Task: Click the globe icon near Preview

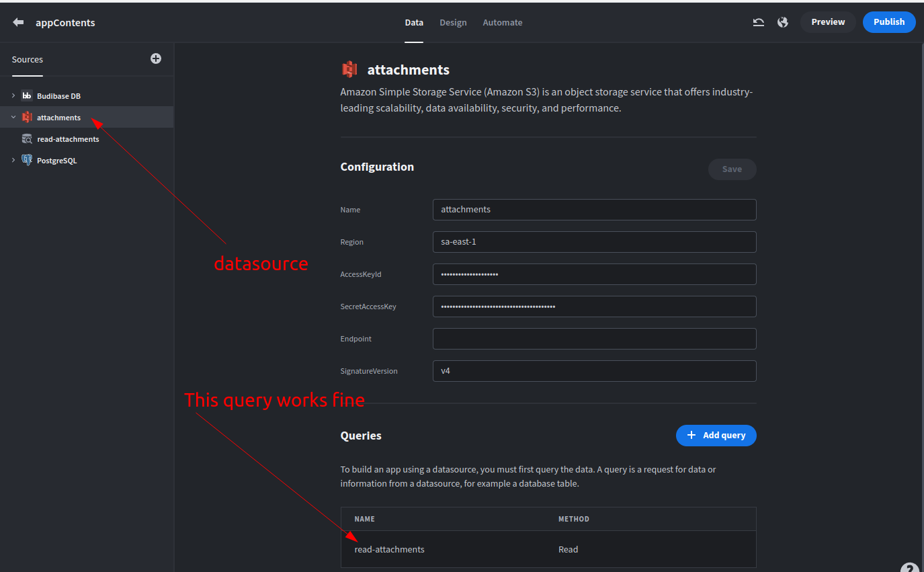Action: tap(782, 22)
